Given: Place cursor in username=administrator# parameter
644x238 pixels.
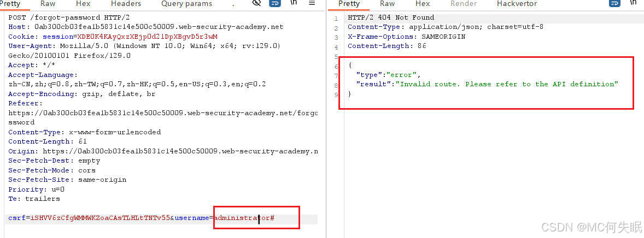Looking at the screenshot, I should click(224, 218).
